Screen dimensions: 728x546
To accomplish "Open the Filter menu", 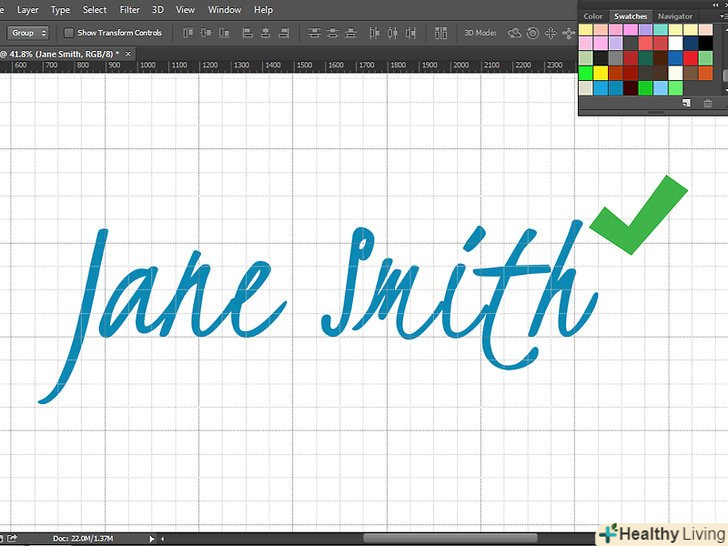I will [x=129, y=10].
